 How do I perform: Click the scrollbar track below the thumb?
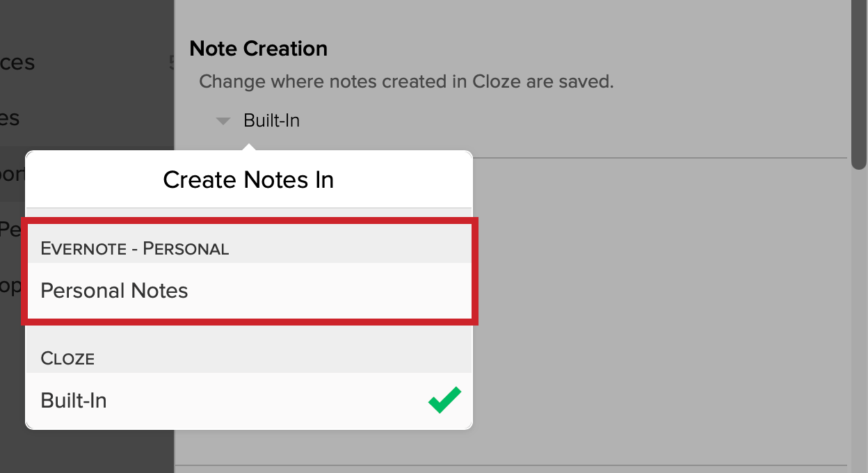click(860, 320)
